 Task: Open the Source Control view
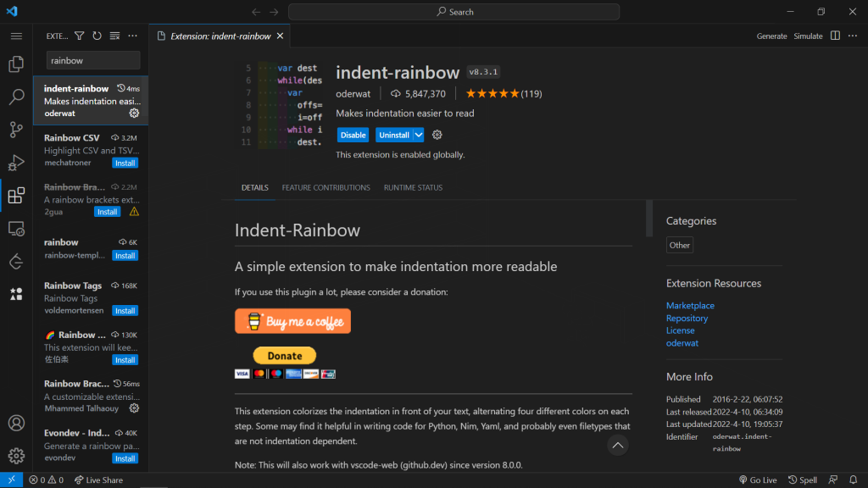pos(16,130)
